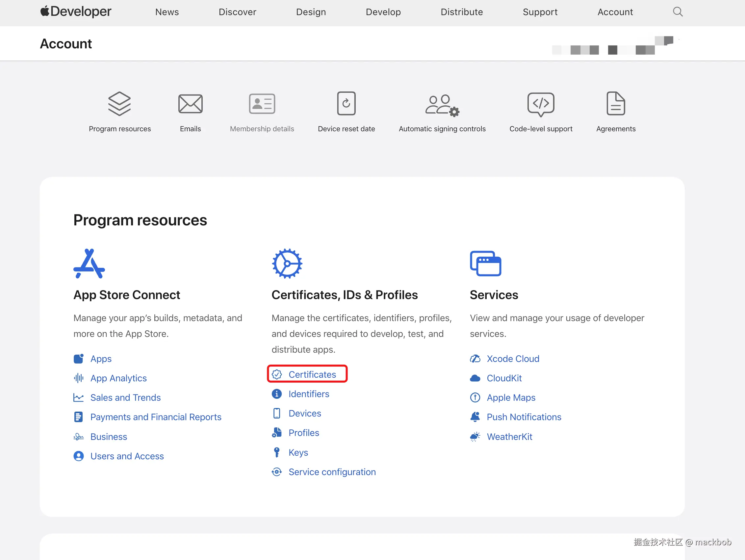Open the Service configuration link
The height and width of the screenshot is (560, 745).
click(332, 472)
